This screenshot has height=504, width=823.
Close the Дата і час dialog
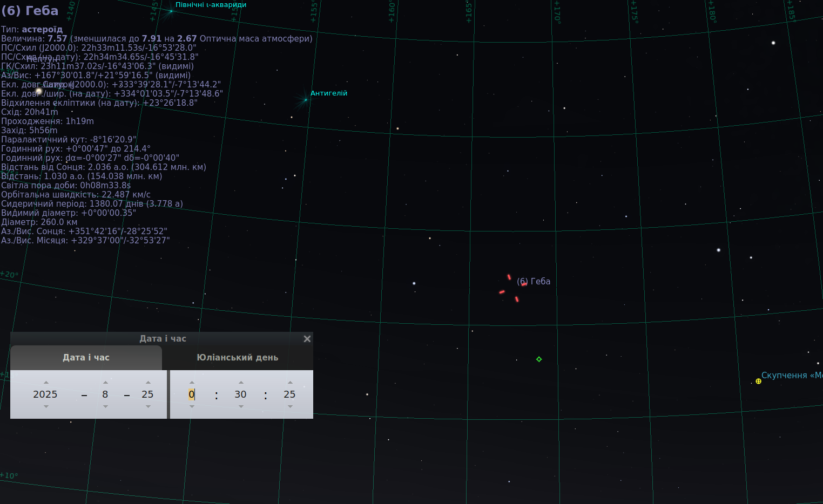[x=307, y=339]
